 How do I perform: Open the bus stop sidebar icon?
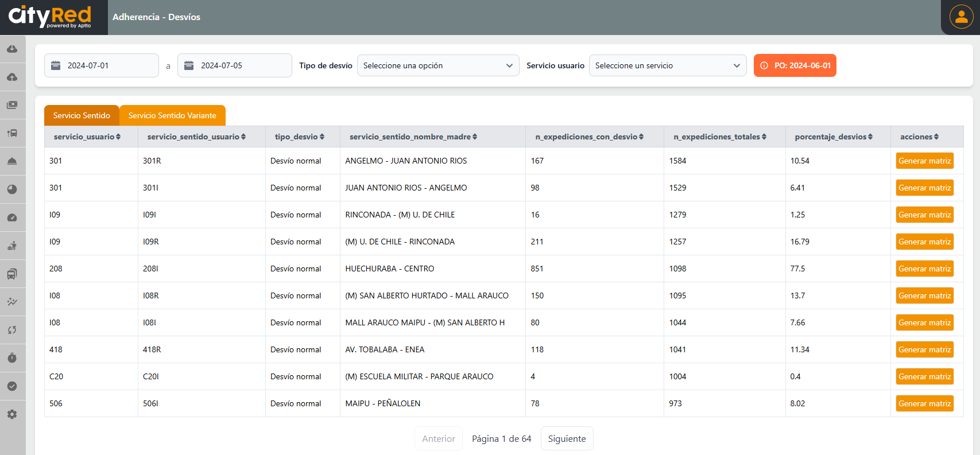[12, 133]
